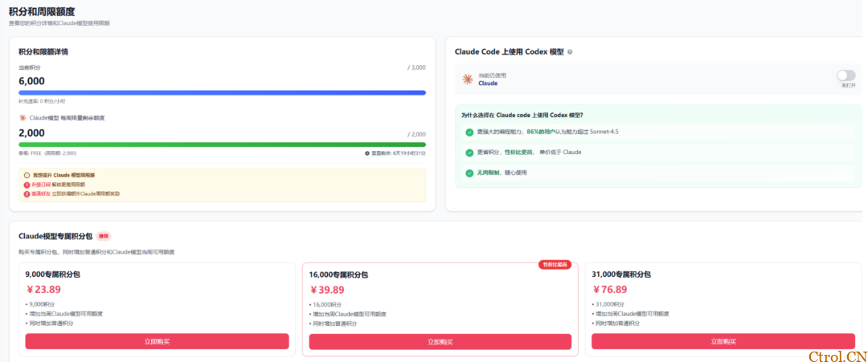Click the 性价比更高 green highlighted text
868x362 pixels.
click(x=518, y=152)
